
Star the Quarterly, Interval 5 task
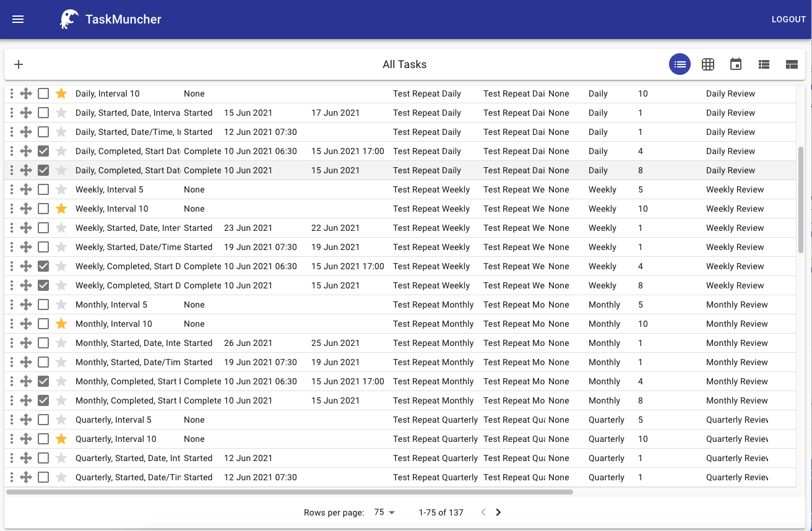click(61, 420)
